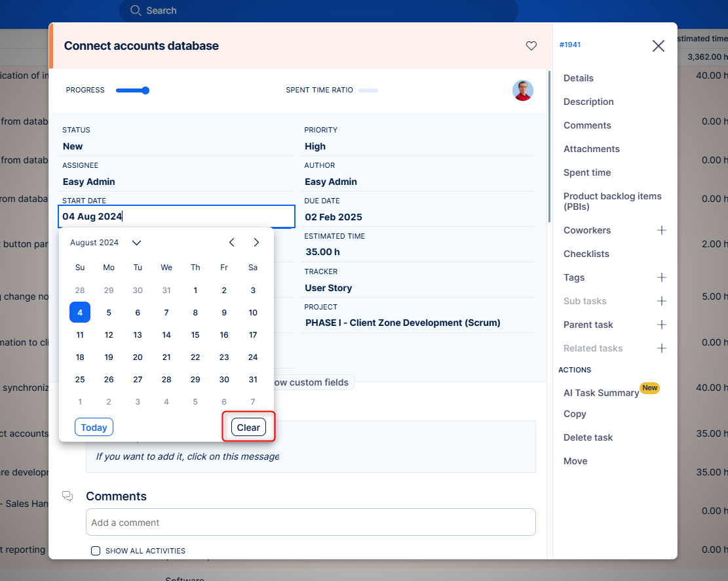Click the Add a comment field

[x=311, y=523]
